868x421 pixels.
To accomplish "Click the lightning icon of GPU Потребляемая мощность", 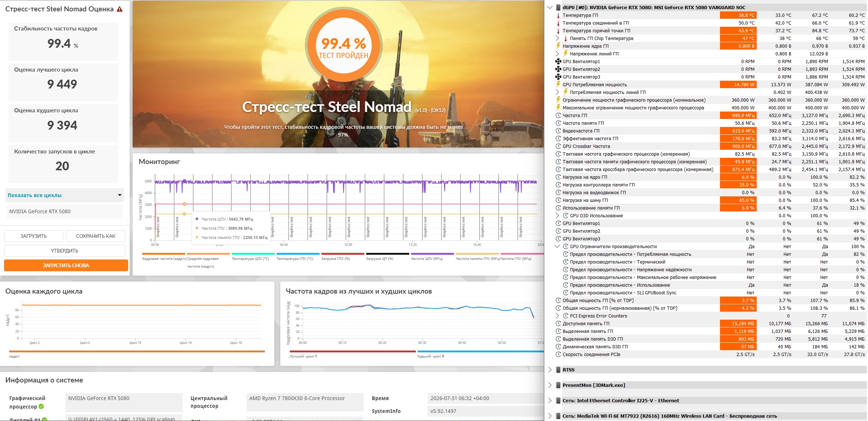I will [x=558, y=84].
